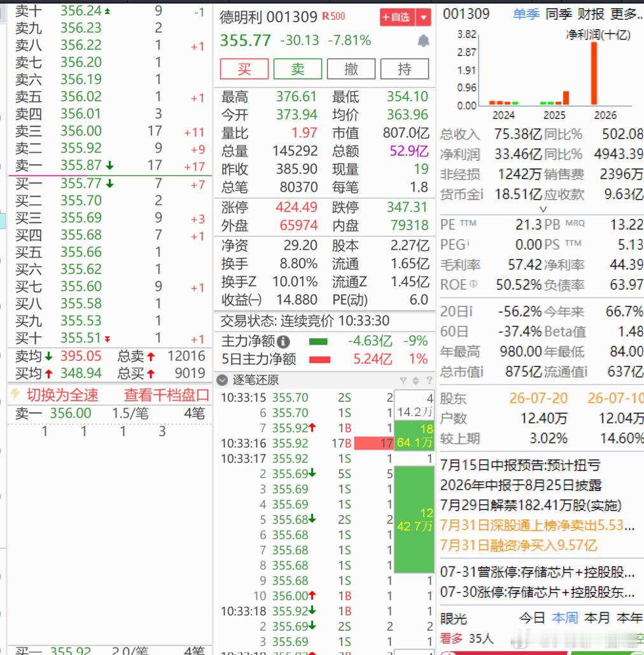Click 看多 35人 bullish count
Viewport: 644px width, 655px height.
click(467, 638)
